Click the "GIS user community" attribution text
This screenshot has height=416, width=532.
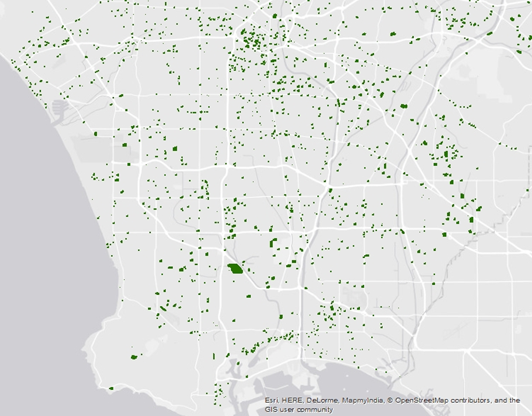[299, 409]
